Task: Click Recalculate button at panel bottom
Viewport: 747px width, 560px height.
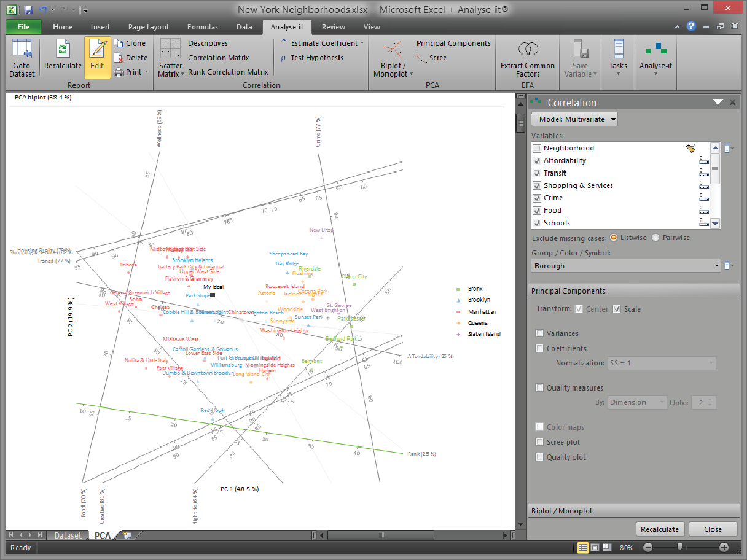Action: pyautogui.click(x=660, y=529)
